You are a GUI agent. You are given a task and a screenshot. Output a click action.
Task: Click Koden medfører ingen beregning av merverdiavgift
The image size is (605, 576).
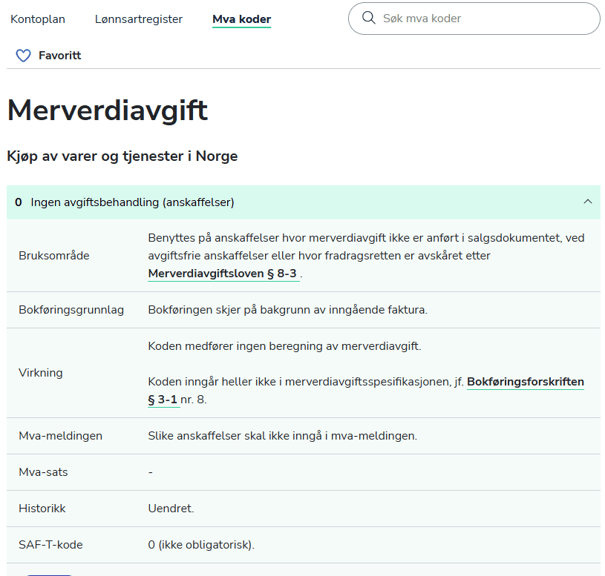click(284, 346)
